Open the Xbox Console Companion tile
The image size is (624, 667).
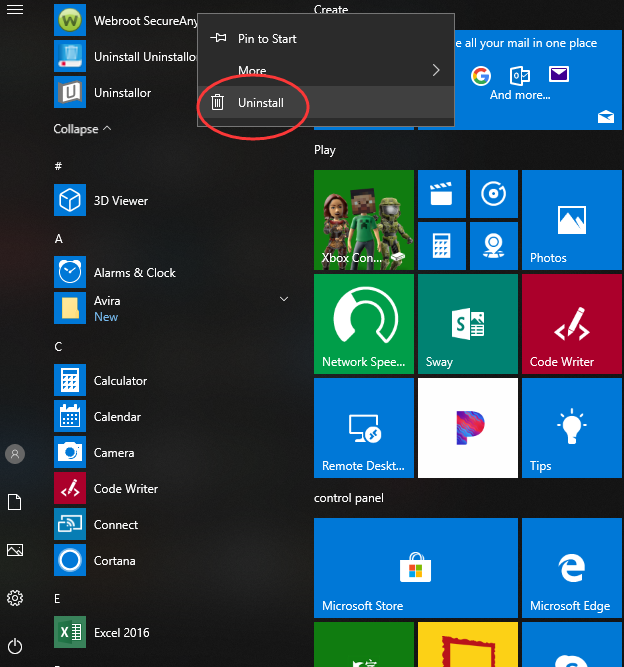point(364,220)
